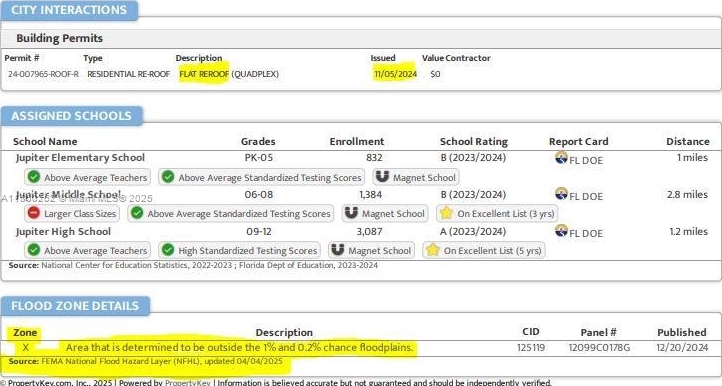Click star icon on Excellent List (5 yrs)
The width and height of the screenshot is (722, 386).
432,250
